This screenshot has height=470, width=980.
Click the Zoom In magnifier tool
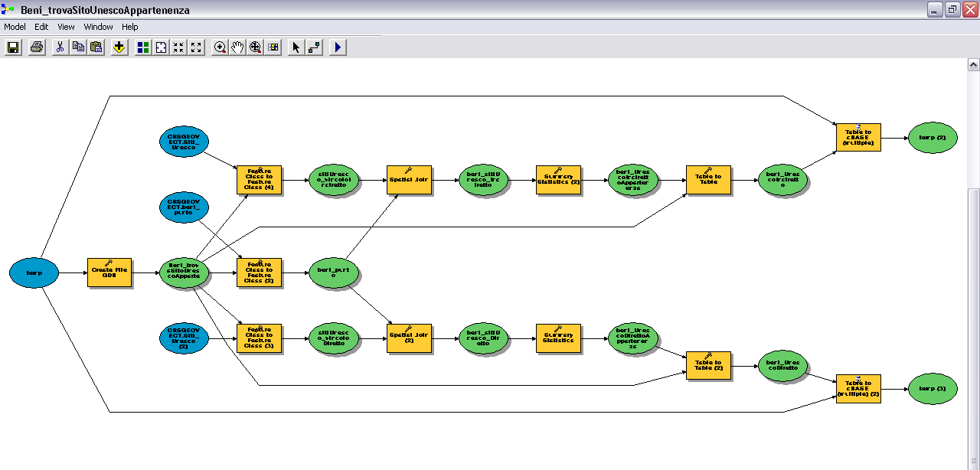[220, 47]
